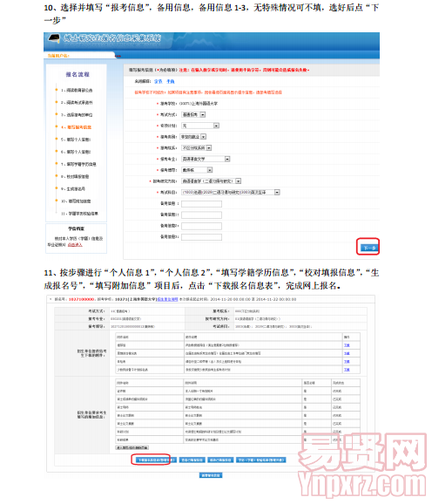Open the 报考研究方向 dropdown
The height and width of the screenshot is (504, 432).
[x=211, y=181]
